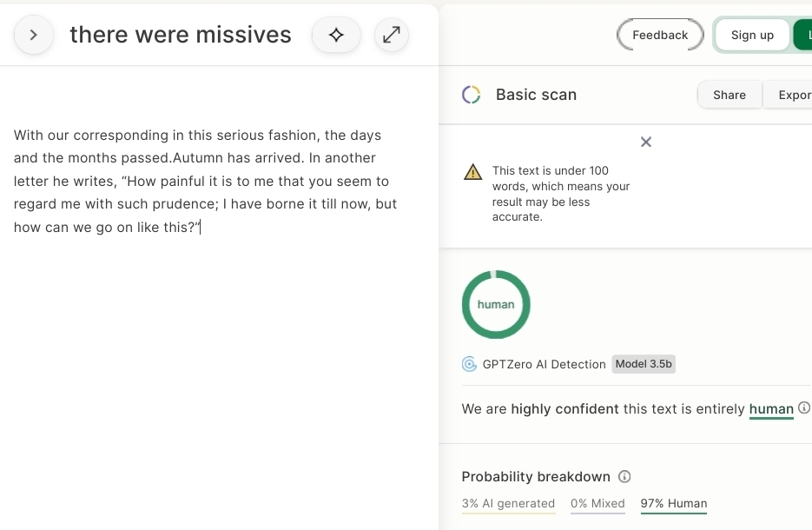Click the Model 3.5b badge
This screenshot has width=812, height=530.
(644, 364)
